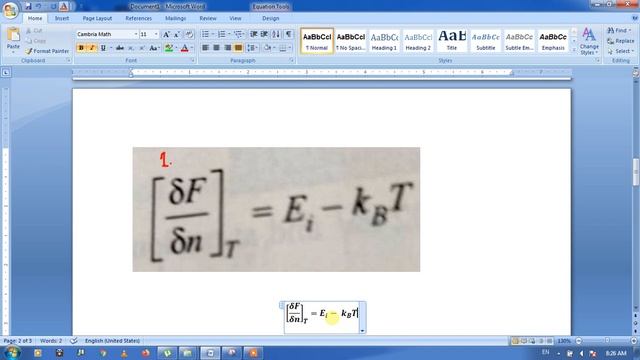Viewport: 640px width, 360px height.
Task: Grow font size with the A-up icon
Action: coord(166,34)
